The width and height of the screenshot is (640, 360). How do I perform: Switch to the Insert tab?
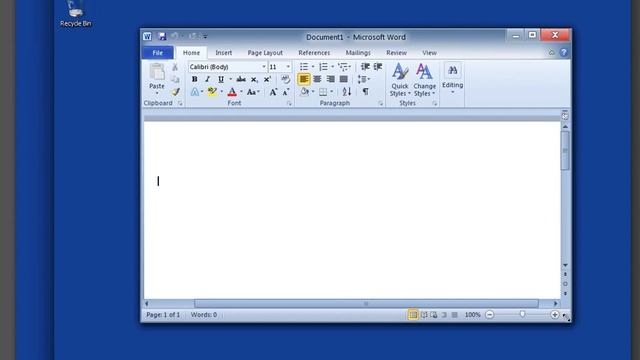pos(223,53)
